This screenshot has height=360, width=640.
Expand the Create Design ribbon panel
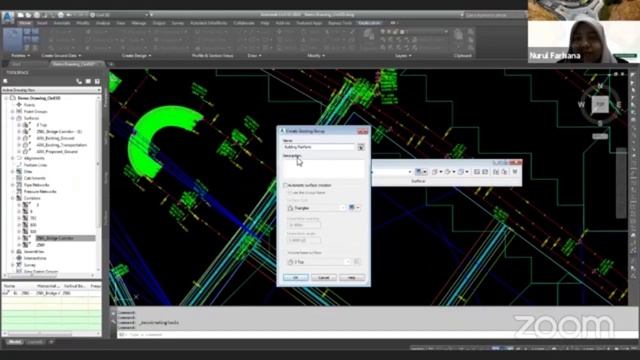point(136,56)
